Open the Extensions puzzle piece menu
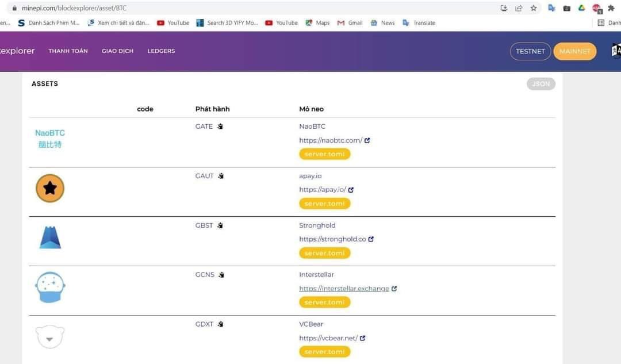The height and width of the screenshot is (364, 621). pyautogui.click(x=611, y=8)
